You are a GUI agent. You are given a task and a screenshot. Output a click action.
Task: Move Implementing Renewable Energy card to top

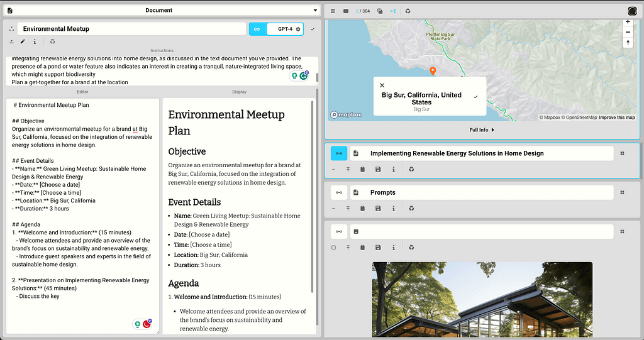coord(348,169)
